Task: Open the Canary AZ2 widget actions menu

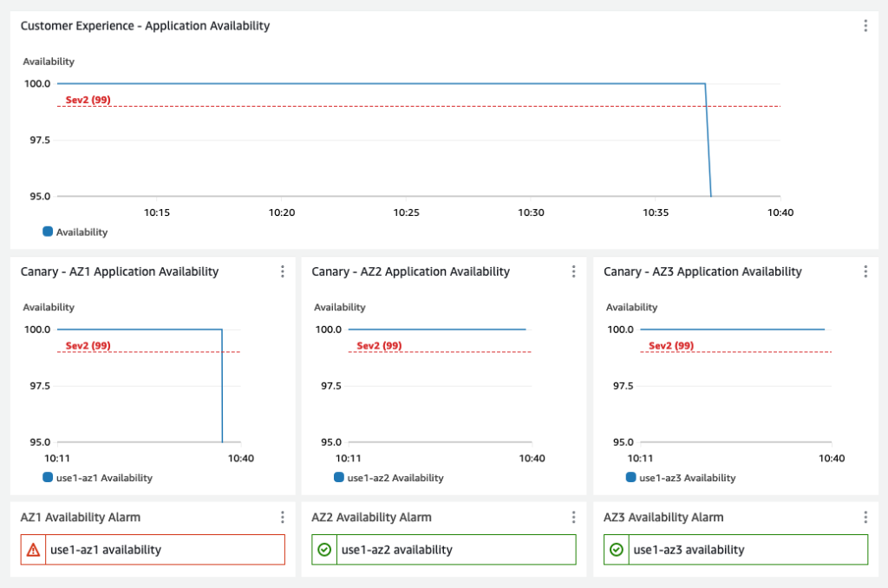Action: coord(573,271)
